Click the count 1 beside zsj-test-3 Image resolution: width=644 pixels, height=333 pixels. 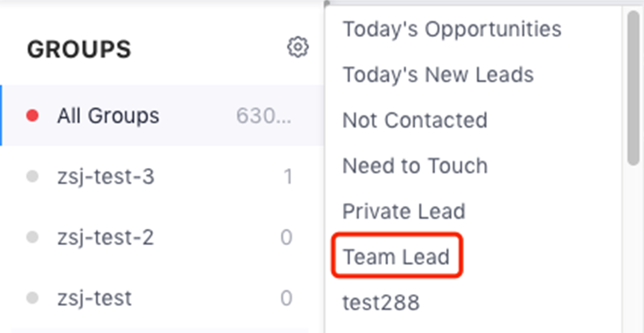tap(288, 177)
